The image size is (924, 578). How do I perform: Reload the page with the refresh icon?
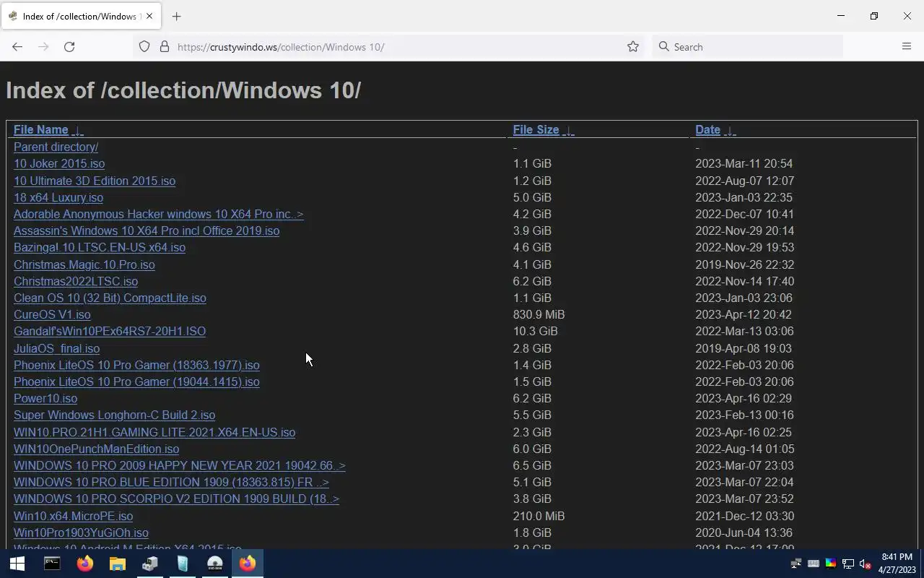click(69, 46)
